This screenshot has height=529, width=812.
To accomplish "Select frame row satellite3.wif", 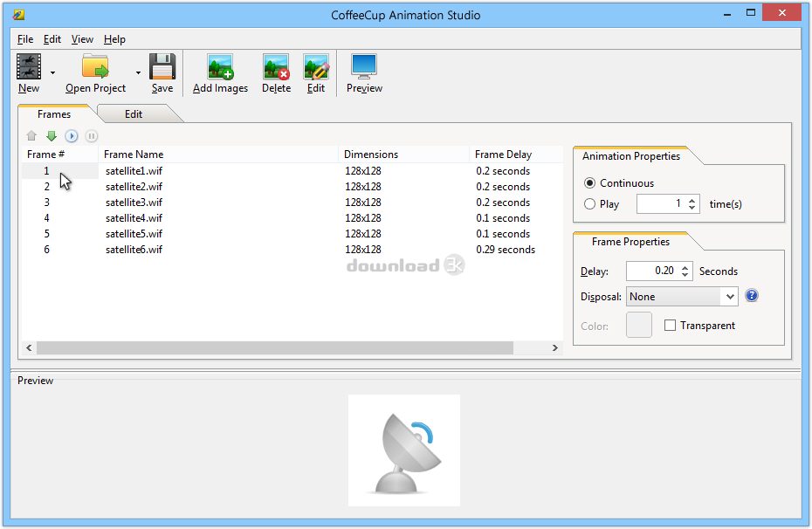I will [292, 203].
